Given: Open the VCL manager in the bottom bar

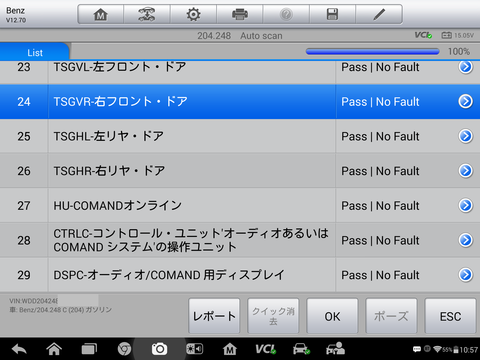Looking at the screenshot, I should (x=265, y=349).
